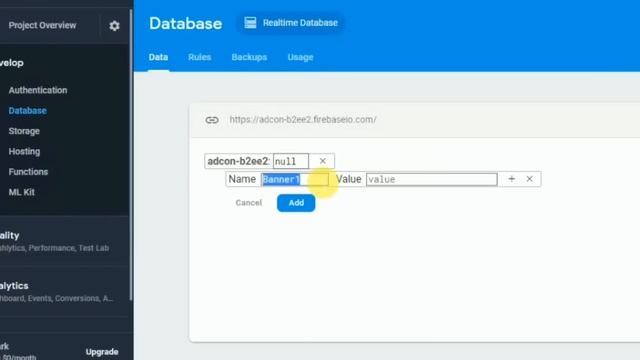The width and height of the screenshot is (640, 360).
Task: Open Authentication in the sidebar
Action: coord(38,90)
